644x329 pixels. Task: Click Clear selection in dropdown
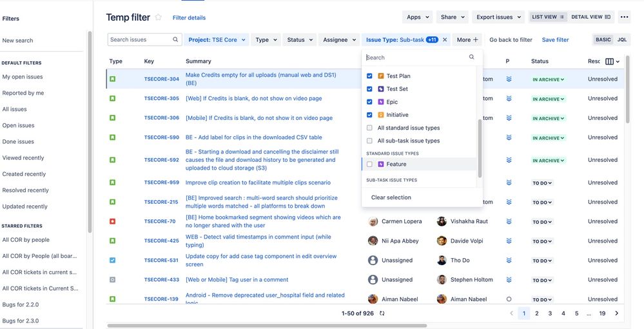click(x=391, y=197)
